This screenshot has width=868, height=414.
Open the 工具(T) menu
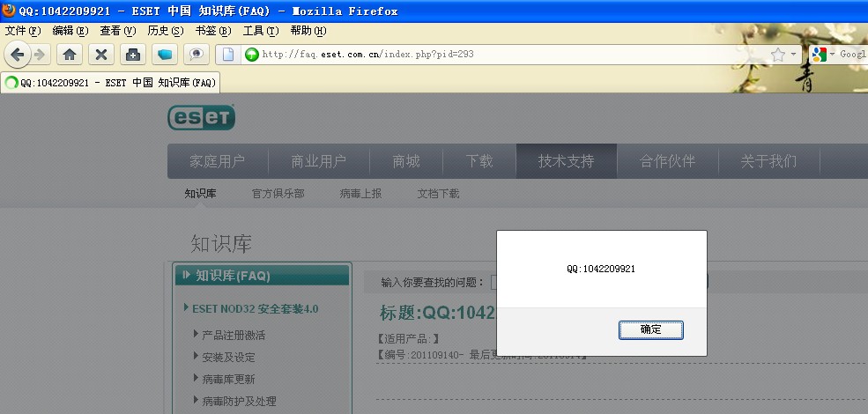(x=261, y=31)
